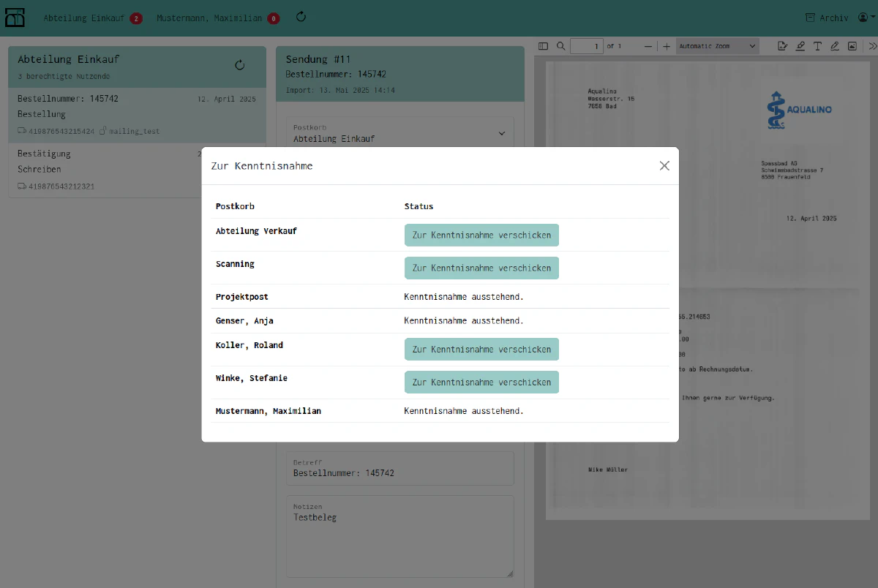Image resolution: width=878 pixels, height=588 pixels.
Task: Send Kenntnisnahme to Abteilung Verkauf
Action: click(481, 235)
